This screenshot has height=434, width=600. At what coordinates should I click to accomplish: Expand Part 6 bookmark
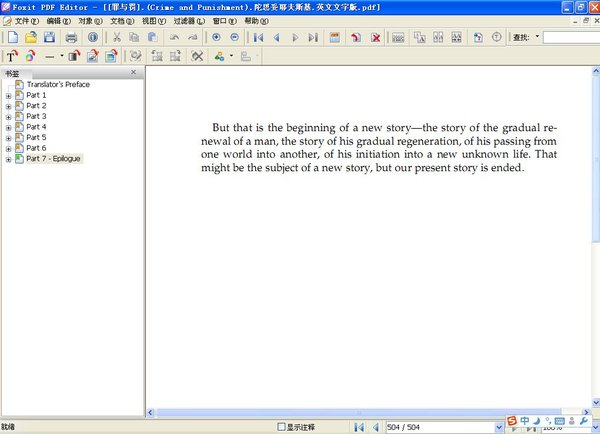[x=8, y=149]
